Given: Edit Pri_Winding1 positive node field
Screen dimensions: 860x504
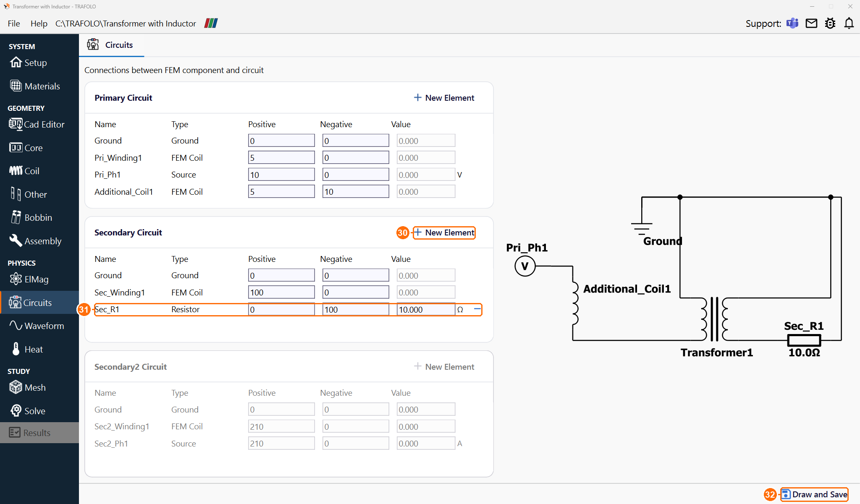Looking at the screenshot, I should click(281, 158).
